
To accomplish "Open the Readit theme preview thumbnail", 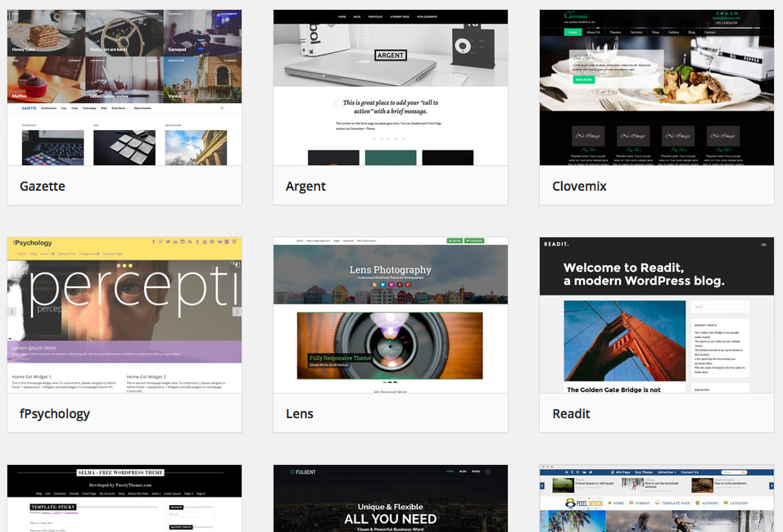I will coord(657,315).
